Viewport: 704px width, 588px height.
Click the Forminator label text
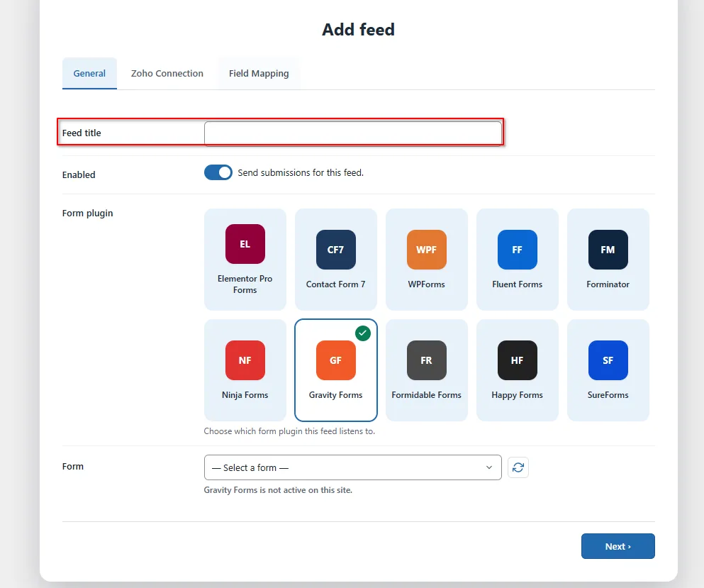tap(608, 284)
